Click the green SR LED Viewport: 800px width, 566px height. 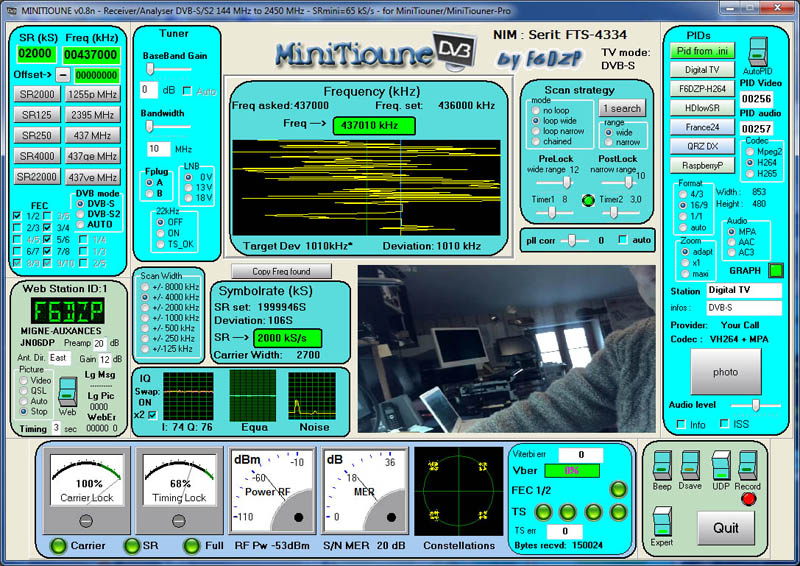click(132, 546)
